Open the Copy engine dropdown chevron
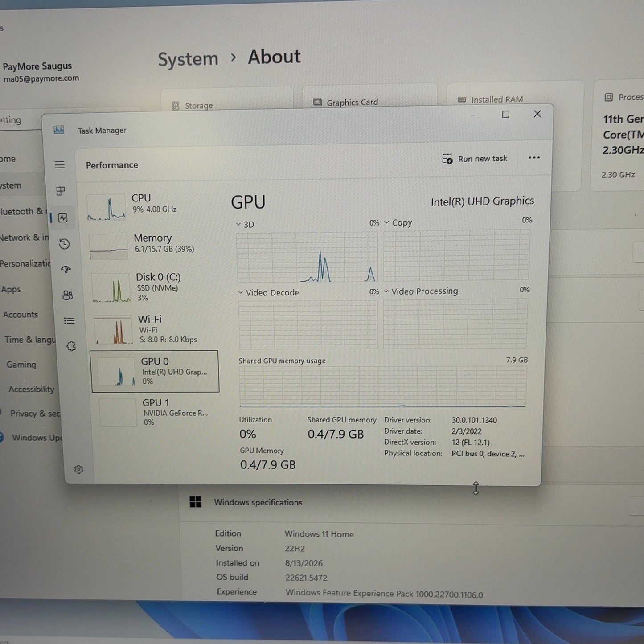Screen dimensions: 644x644 click(386, 222)
